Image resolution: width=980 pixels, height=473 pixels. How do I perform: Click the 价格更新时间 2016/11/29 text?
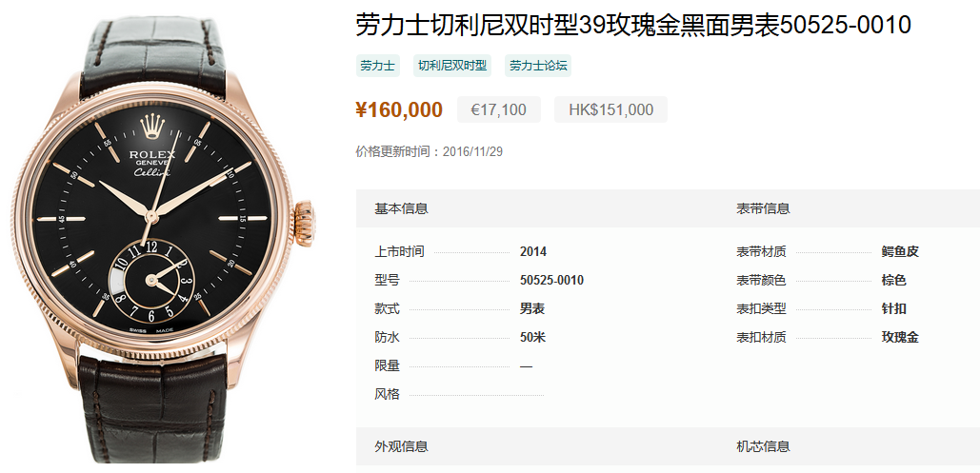[430, 152]
